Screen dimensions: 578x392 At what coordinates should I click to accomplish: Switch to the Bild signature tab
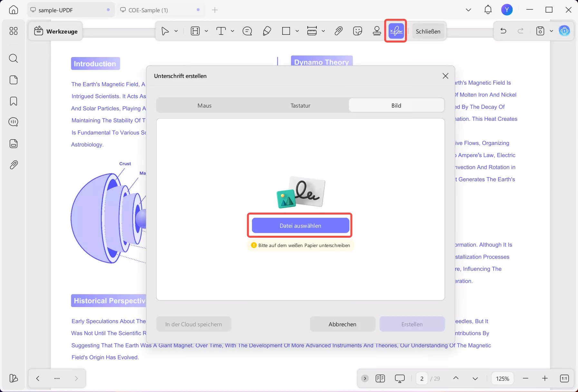click(396, 106)
